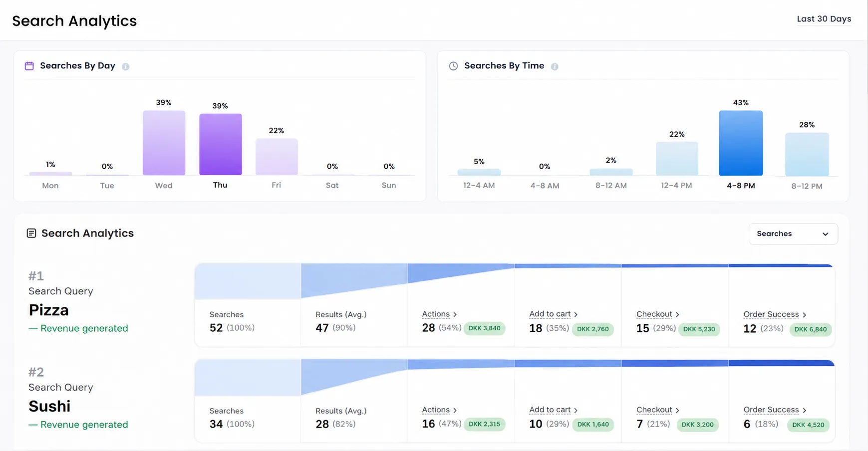
Task: Click the DKK 1,640 badge for Sushi
Action: [x=593, y=425]
